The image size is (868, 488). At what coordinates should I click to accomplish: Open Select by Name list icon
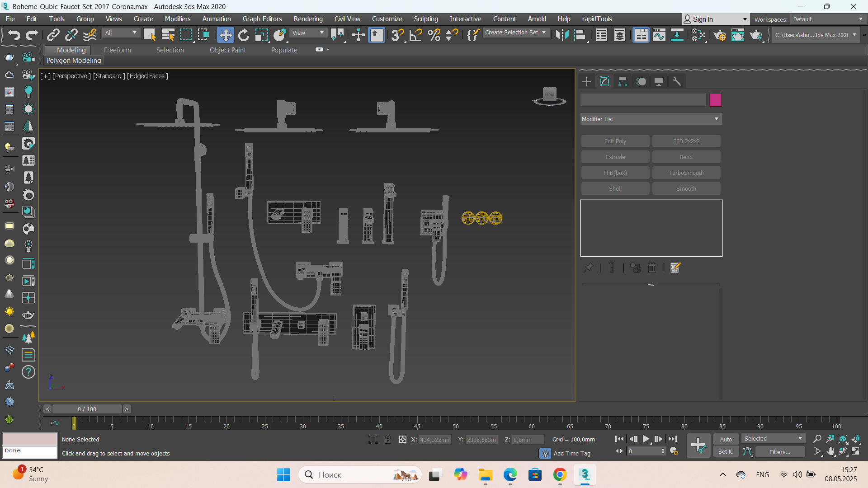[x=168, y=35]
